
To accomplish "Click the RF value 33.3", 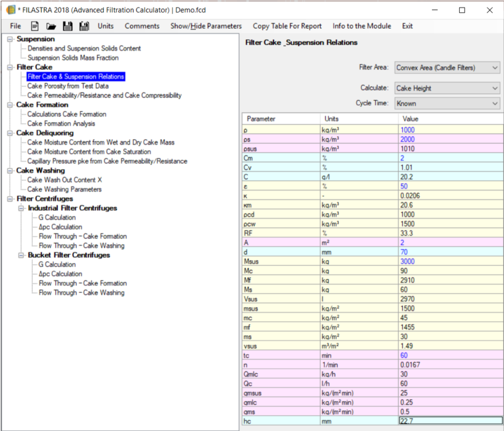I will [451, 233].
